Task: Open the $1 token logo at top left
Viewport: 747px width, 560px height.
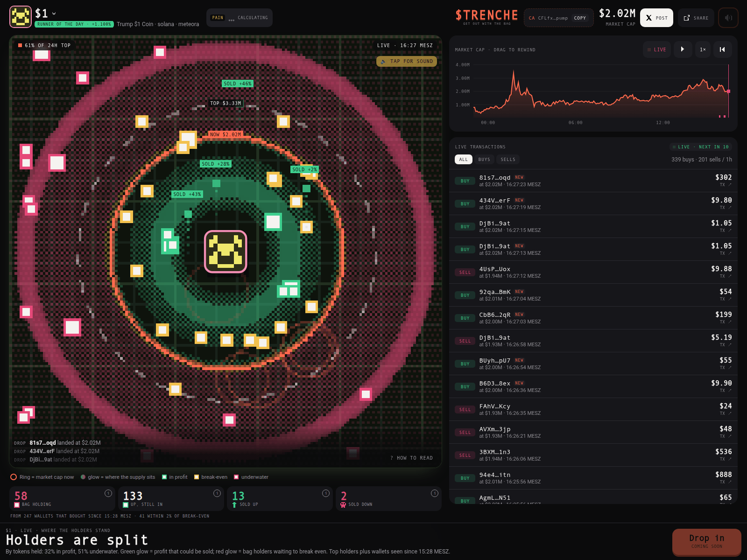Action: point(21,17)
